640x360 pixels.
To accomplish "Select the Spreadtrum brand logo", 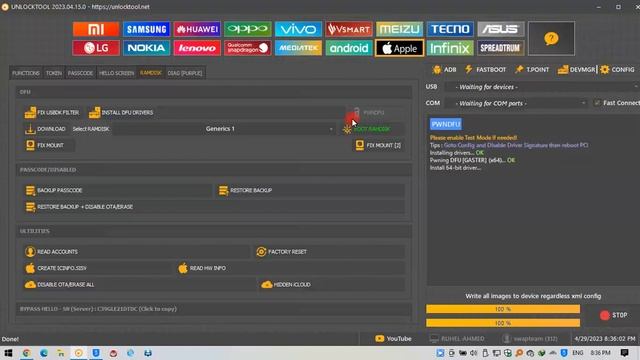I will (x=501, y=48).
